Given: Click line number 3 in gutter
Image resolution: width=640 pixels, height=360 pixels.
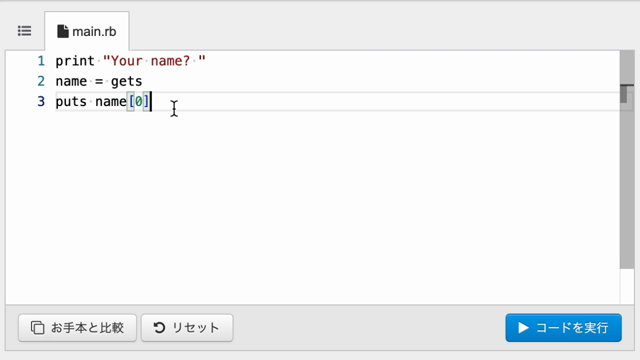Looking at the screenshot, I should (x=41, y=101).
